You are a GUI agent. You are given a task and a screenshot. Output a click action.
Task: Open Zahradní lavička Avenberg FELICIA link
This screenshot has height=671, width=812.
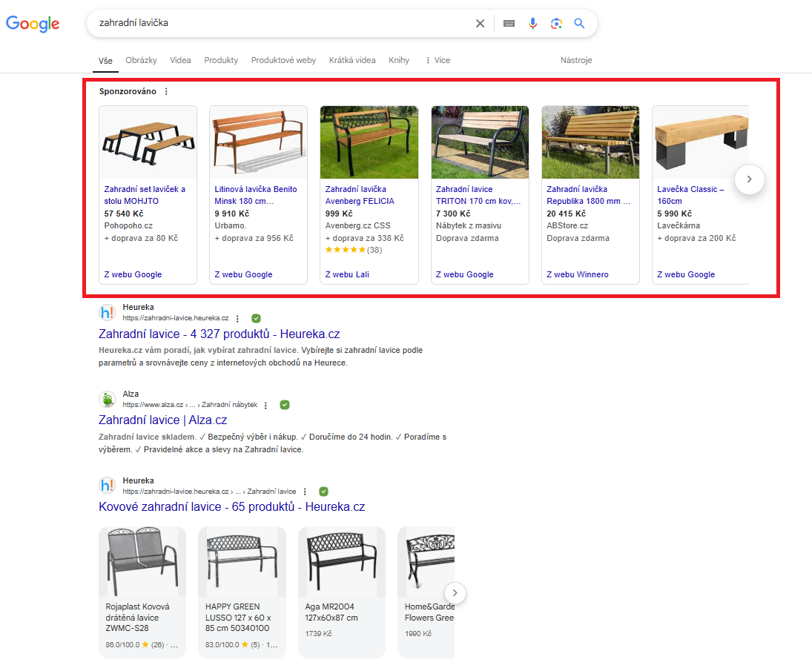(360, 195)
